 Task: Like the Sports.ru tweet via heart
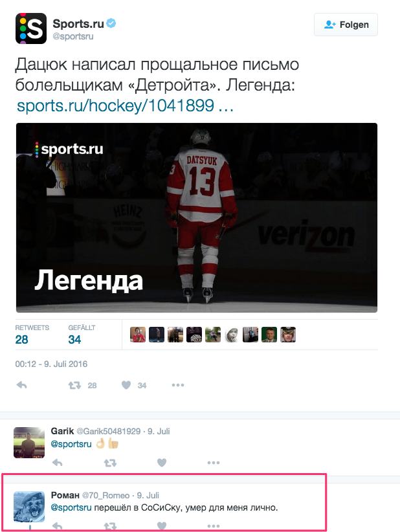click(x=126, y=385)
